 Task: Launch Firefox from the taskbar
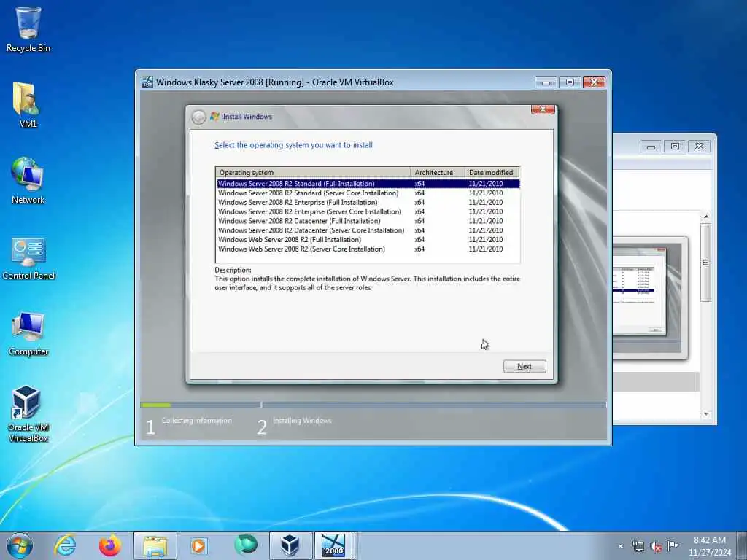coord(110,545)
